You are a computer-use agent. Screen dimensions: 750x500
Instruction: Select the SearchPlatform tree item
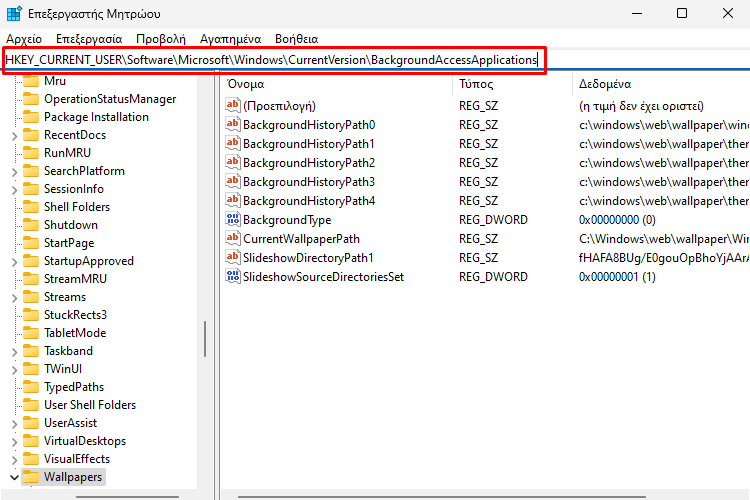click(84, 171)
